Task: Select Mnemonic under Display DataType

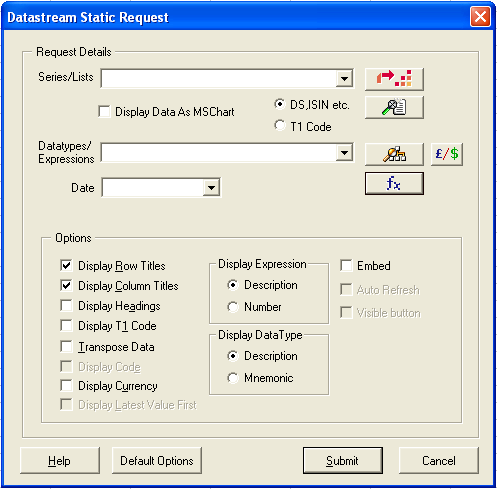Action: (x=233, y=378)
